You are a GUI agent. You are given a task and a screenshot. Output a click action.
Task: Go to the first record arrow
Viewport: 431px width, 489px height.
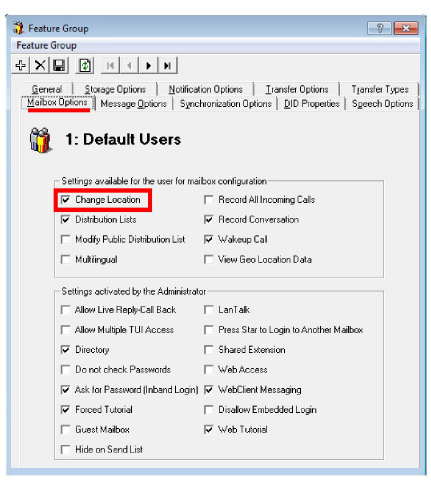point(110,65)
